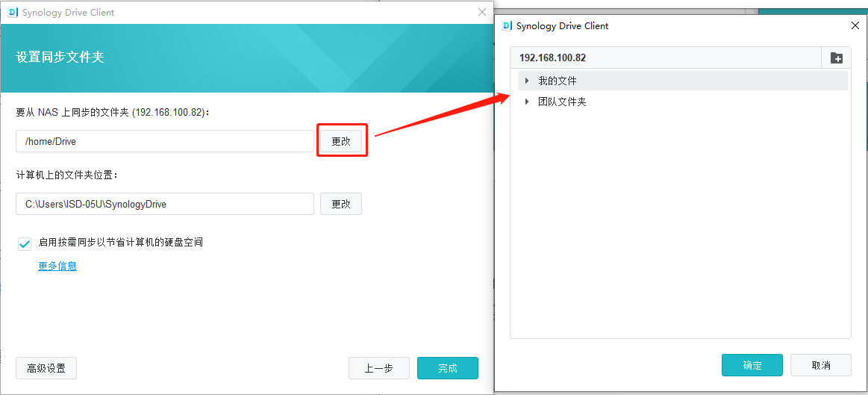Expand the 团队文件夹 tree node arrow

[x=527, y=102]
